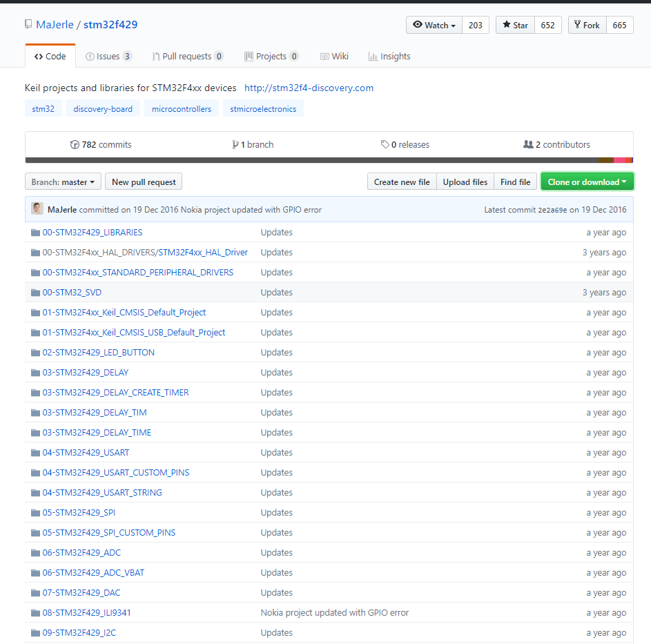Open the 03-STM32F429_DELAY_CREATE_TIMER folder

point(115,392)
